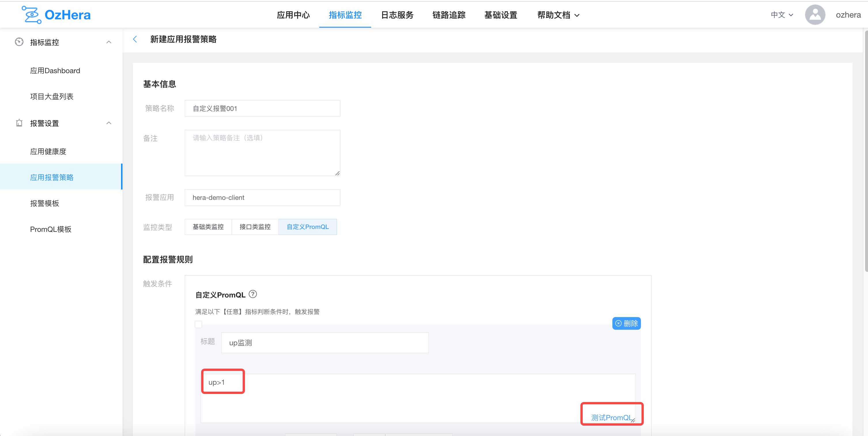
Task: Go to 应用中心 in top navigation
Action: click(293, 15)
